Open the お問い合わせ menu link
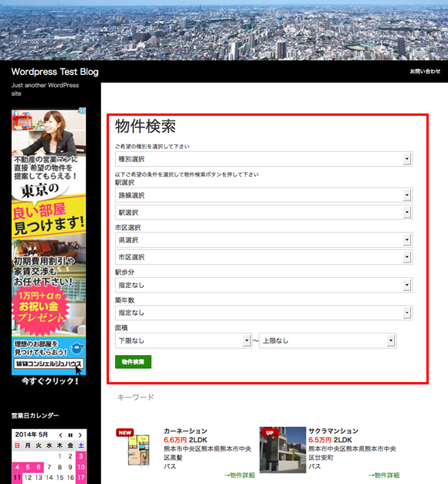This screenshot has height=484, width=448. point(425,71)
